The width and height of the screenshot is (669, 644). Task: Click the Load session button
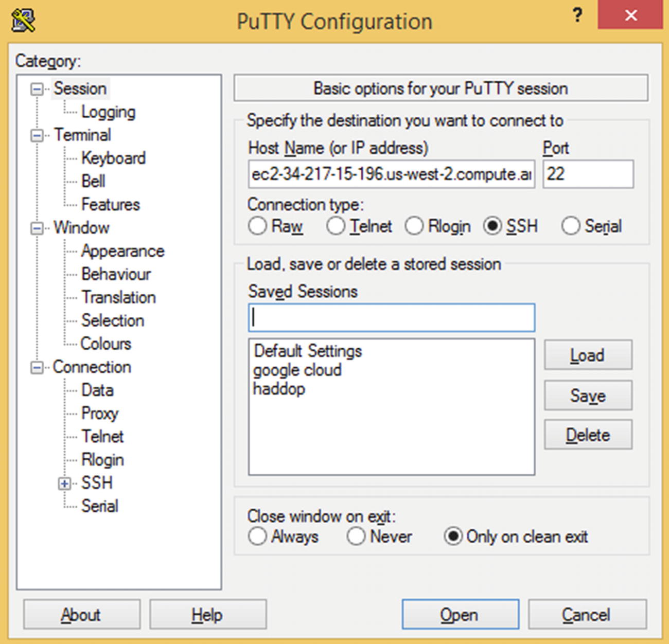coord(588,355)
